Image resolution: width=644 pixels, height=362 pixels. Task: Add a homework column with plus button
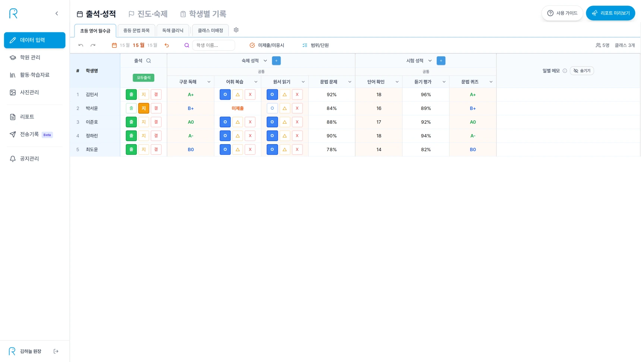[x=276, y=61]
